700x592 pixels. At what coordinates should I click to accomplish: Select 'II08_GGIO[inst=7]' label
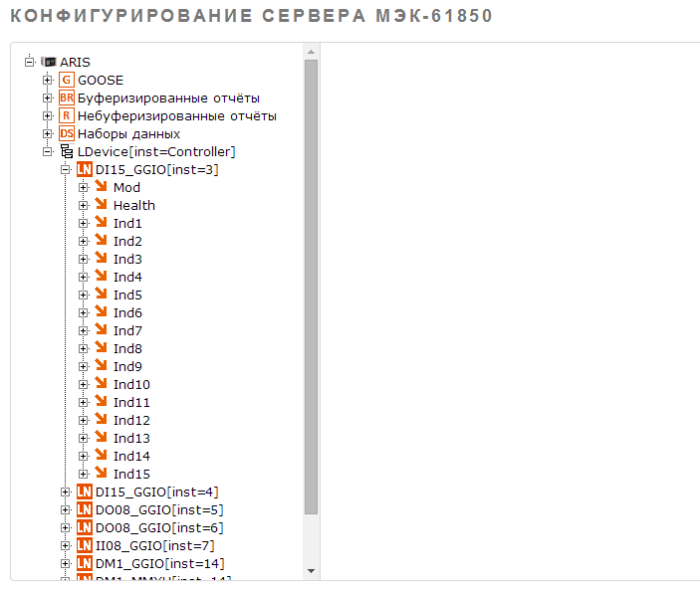(155, 545)
